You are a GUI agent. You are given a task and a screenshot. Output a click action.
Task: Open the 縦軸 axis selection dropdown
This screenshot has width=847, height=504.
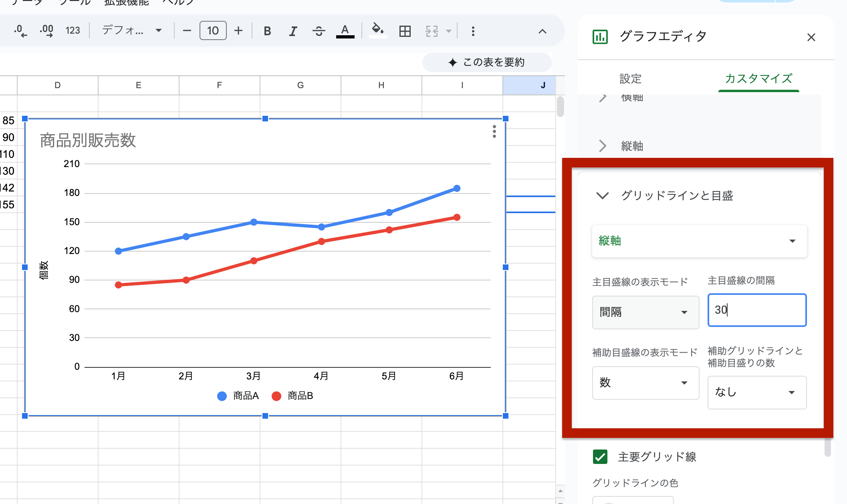click(x=699, y=241)
